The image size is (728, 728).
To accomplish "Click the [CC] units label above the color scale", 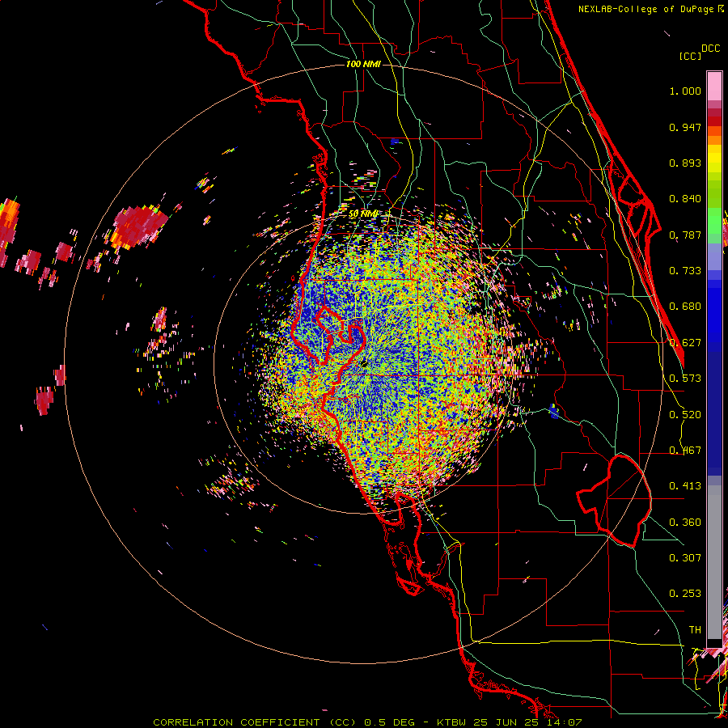I will pos(690,56).
